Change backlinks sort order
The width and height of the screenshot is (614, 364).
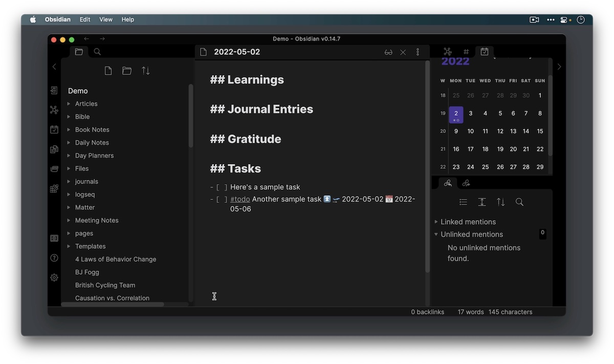[501, 202]
